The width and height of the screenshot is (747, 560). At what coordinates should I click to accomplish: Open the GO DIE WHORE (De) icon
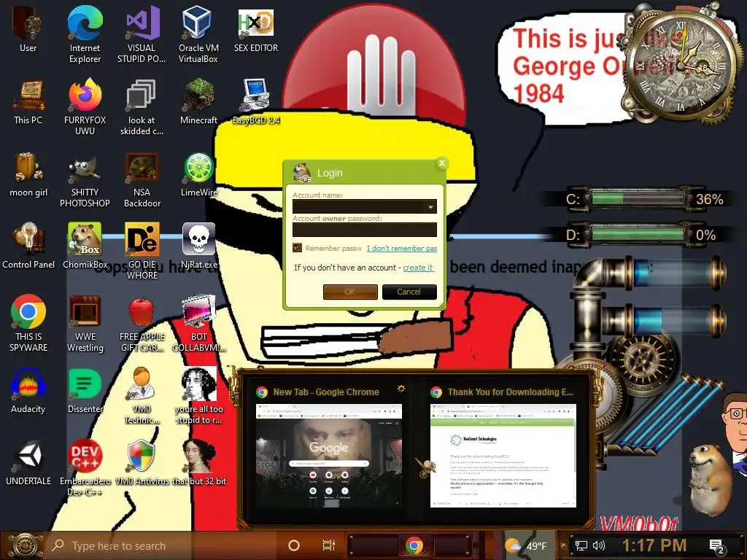pos(142,252)
